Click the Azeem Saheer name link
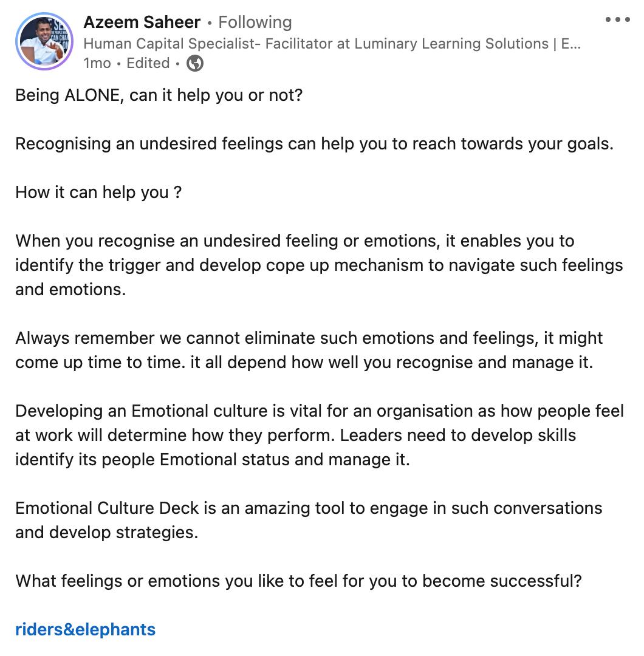This screenshot has height=656, width=644. click(x=142, y=22)
